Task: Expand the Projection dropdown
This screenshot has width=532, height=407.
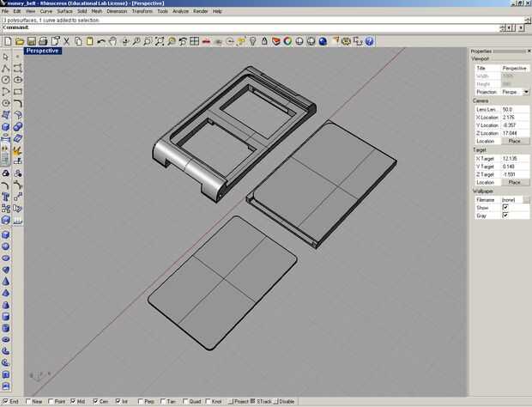Action: (x=526, y=92)
